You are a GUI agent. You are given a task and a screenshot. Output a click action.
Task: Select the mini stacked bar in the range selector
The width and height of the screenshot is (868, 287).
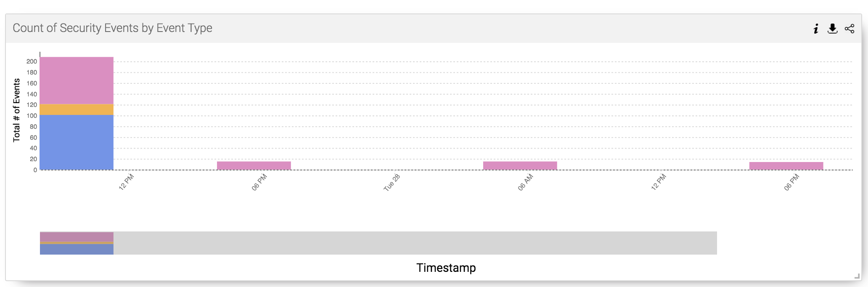[x=76, y=242]
